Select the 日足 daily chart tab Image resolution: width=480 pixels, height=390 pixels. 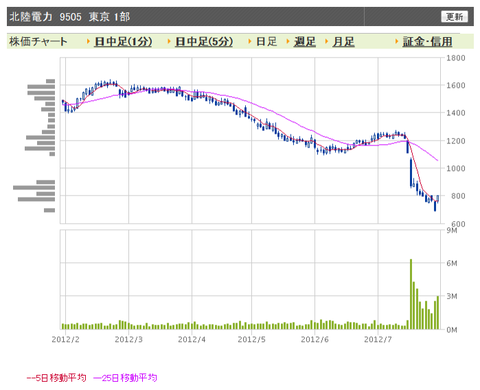pyautogui.click(x=266, y=42)
